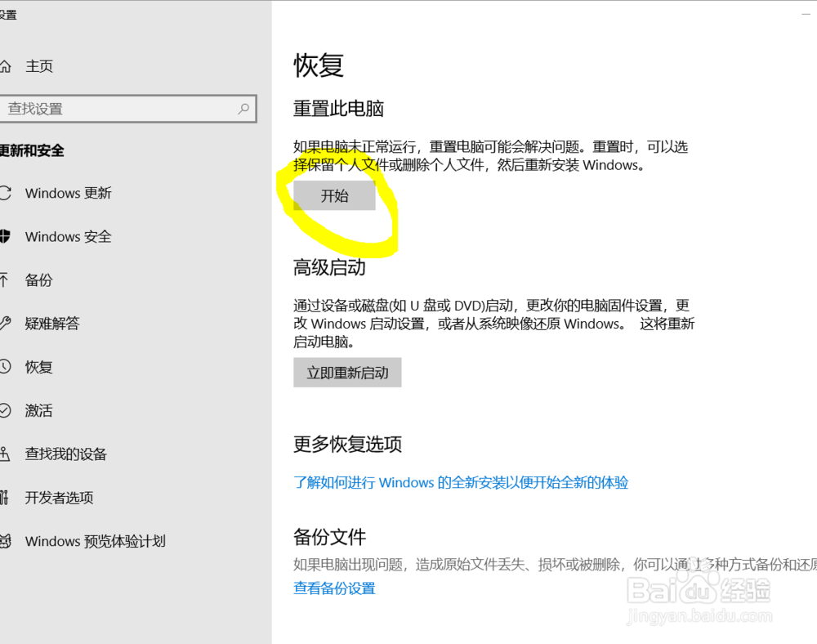Click the 查找我的设备 locator icon
The height and width of the screenshot is (644, 817).
(x=5, y=454)
